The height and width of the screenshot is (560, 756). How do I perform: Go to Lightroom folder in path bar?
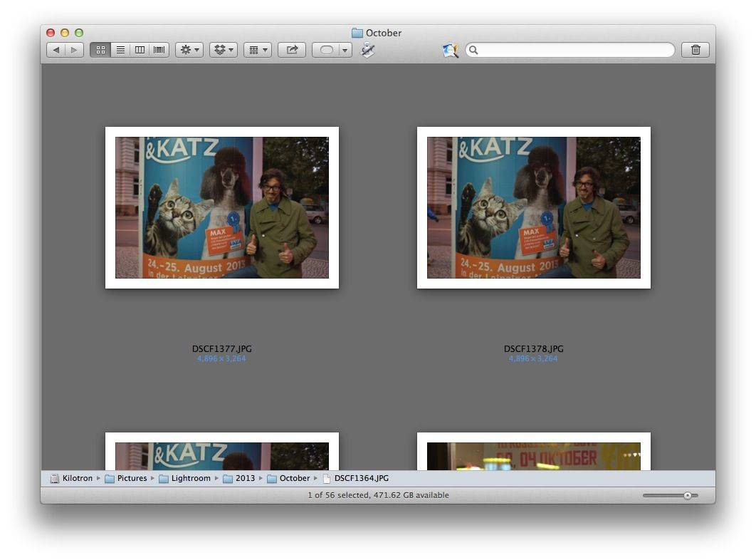[x=190, y=478]
